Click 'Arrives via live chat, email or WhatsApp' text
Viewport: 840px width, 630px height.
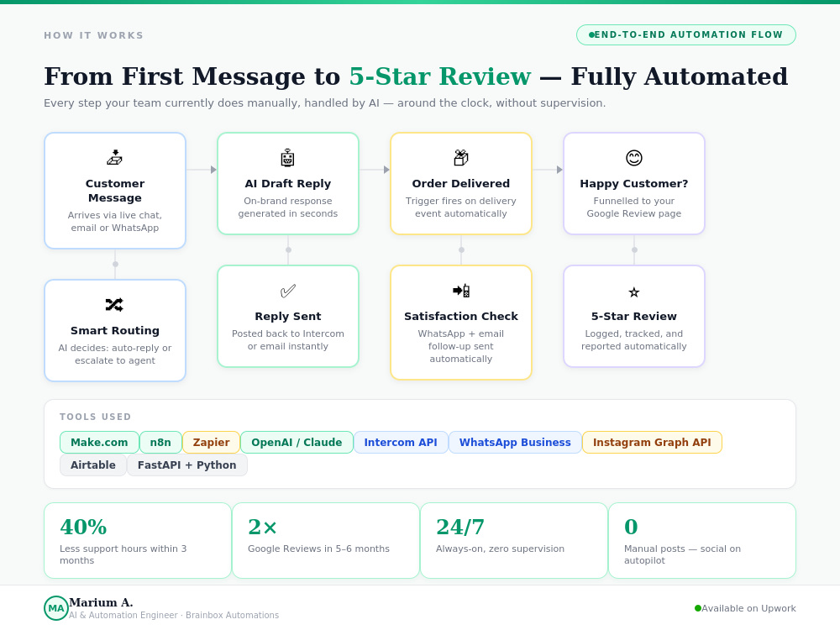(114, 221)
